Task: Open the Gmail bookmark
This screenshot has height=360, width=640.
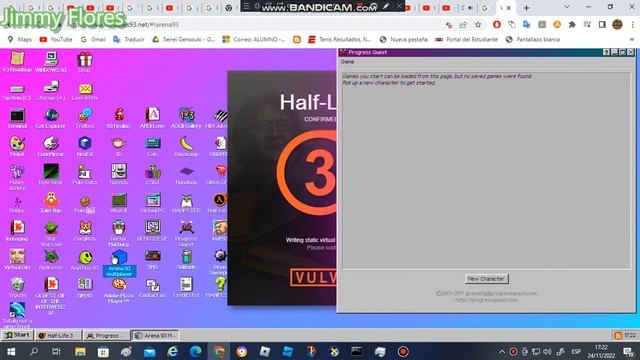Action: coord(93,40)
